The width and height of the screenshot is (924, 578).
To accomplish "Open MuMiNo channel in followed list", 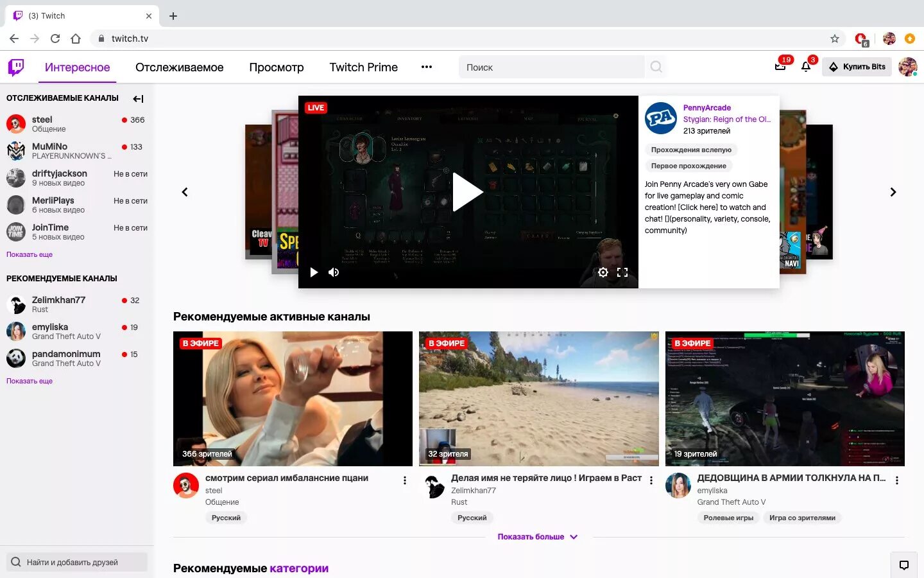I will coord(77,151).
